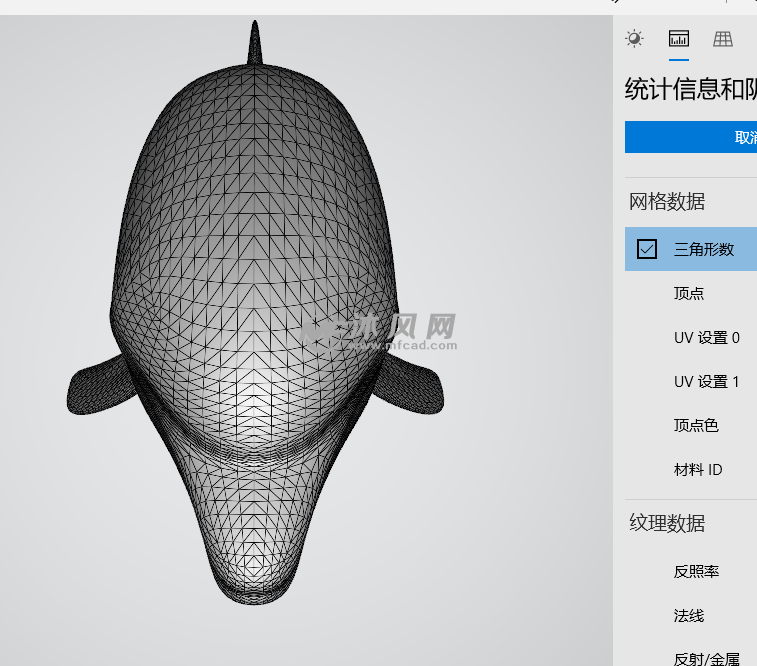Viewport: 757px width, 666px height.
Task: Enable the 顶点 mesh data option
Action: coord(689,293)
